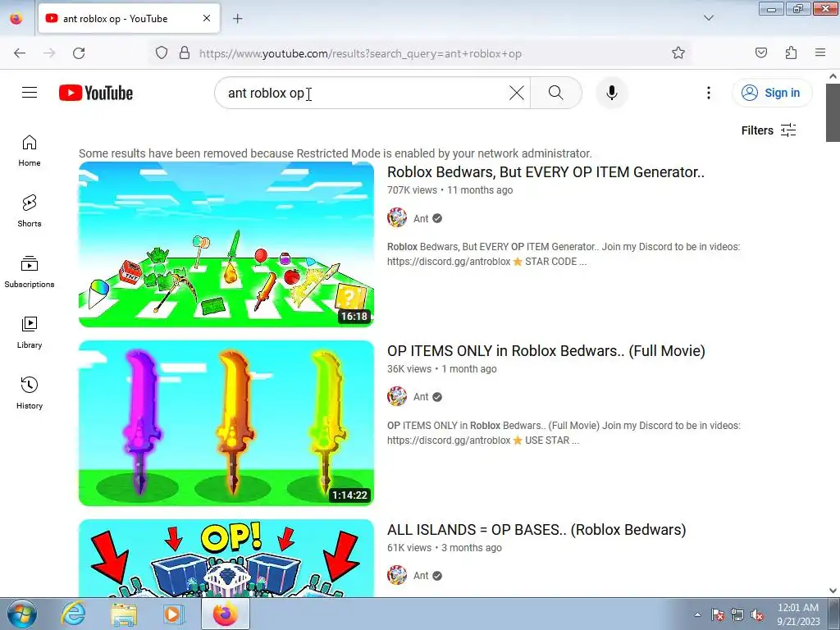840x630 pixels.
Task: Open 'ALL ISLANDS = OP BASES.. (Roblox Bedwars)' title
Action: (536, 530)
